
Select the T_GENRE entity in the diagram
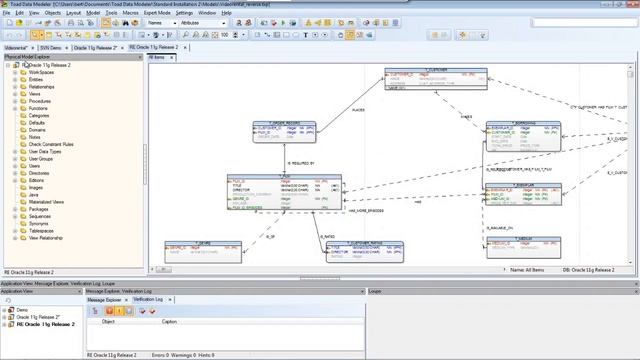[x=203, y=252]
